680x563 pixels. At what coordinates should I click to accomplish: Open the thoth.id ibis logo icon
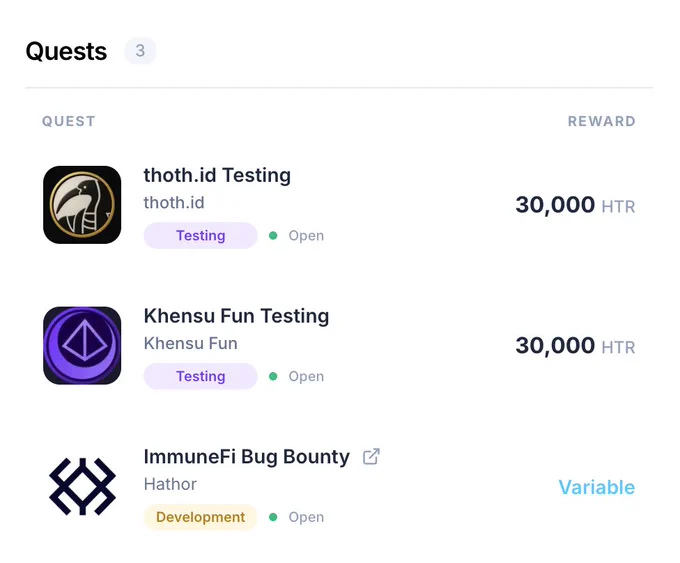coord(82,205)
